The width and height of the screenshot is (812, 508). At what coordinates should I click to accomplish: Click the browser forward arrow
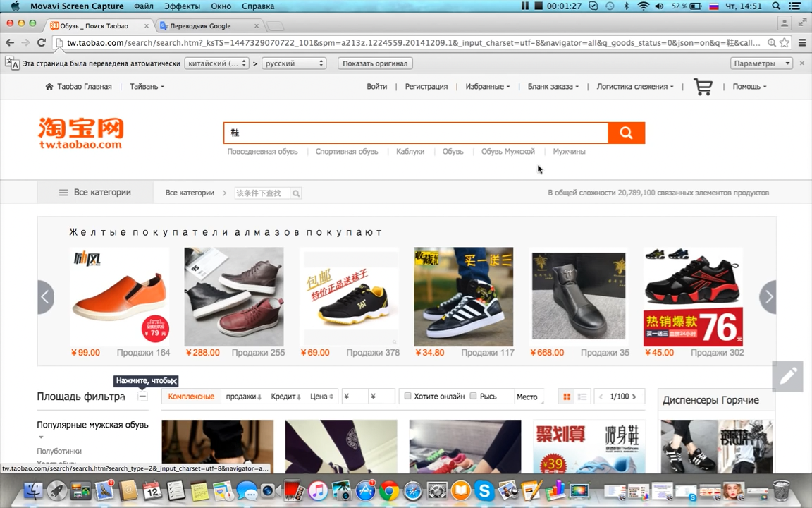point(26,42)
